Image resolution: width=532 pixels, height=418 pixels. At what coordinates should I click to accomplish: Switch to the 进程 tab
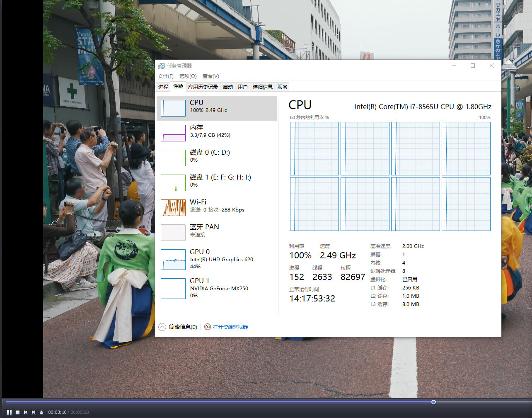(x=163, y=87)
